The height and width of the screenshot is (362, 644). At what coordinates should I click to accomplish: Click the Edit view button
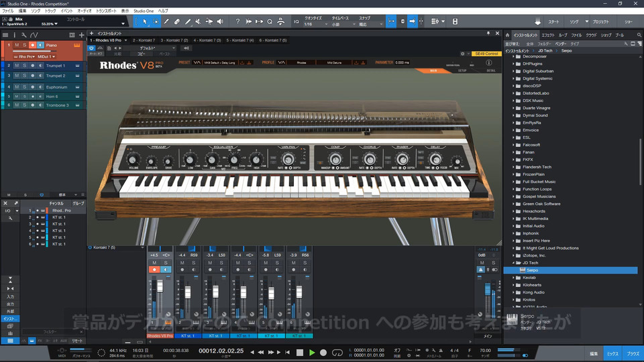tap(594, 354)
